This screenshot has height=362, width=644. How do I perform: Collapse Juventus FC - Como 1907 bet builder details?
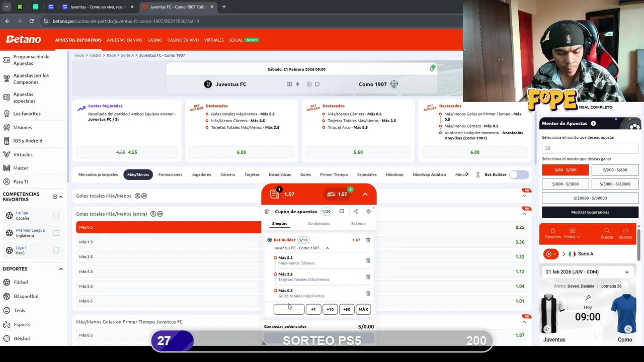(x=327, y=248)
